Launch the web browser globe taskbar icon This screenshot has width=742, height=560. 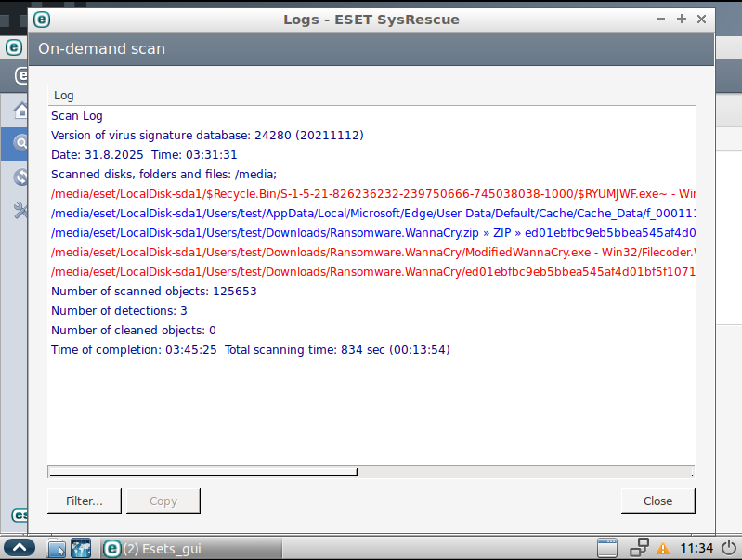point(81,549)
